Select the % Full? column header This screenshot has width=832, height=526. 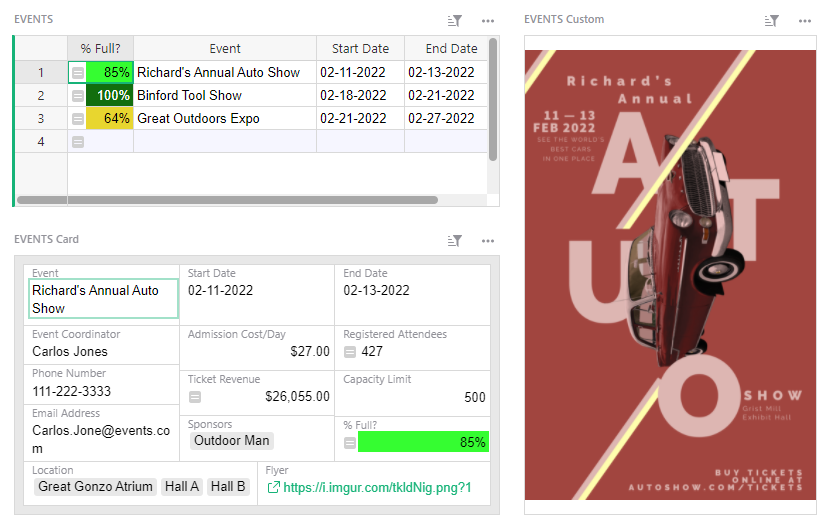100,48
